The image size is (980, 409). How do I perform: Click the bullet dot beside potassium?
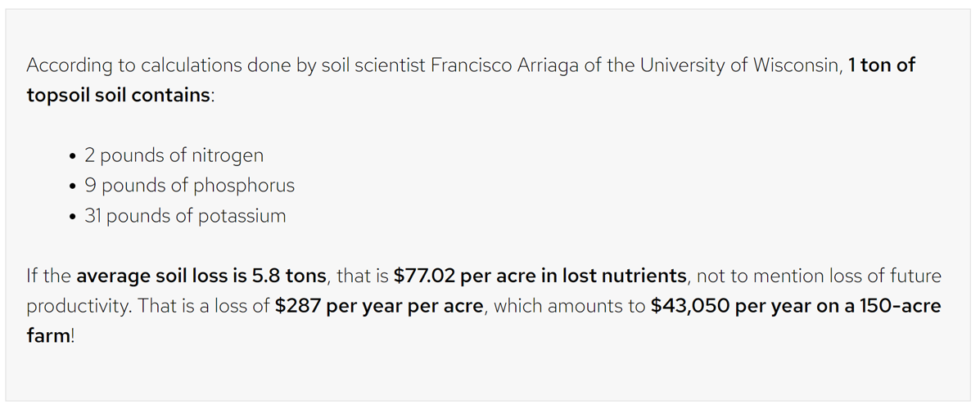click(73, 217)
